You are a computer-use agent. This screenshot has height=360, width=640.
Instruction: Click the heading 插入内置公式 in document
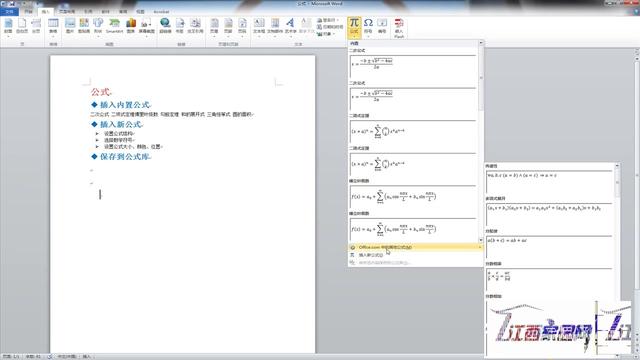pos(125,105)
